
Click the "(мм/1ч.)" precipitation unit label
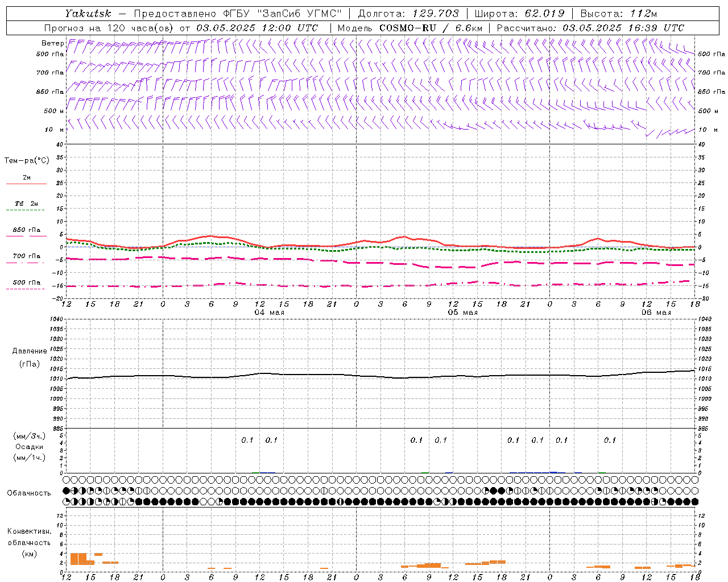pyautogui.click(x=30, y=458)
